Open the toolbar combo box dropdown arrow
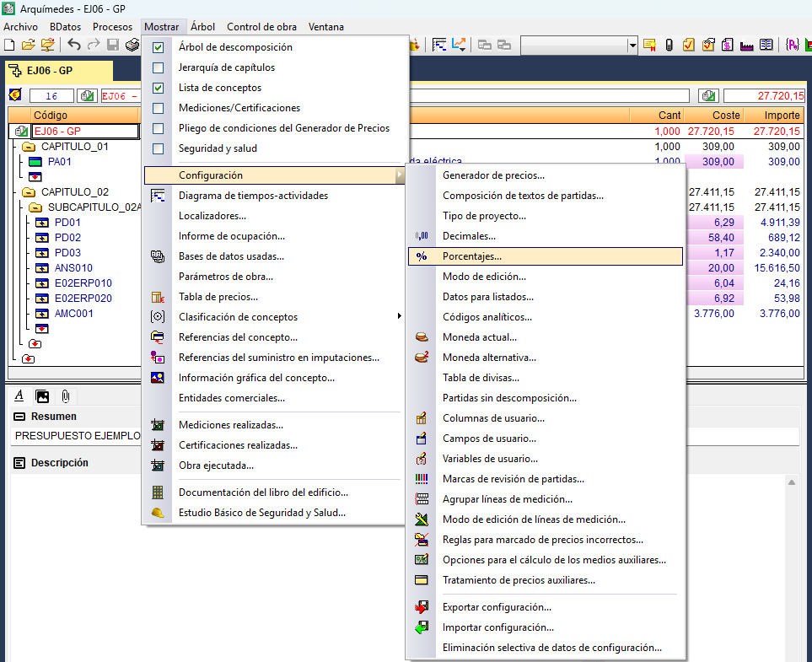 [632, 45]
